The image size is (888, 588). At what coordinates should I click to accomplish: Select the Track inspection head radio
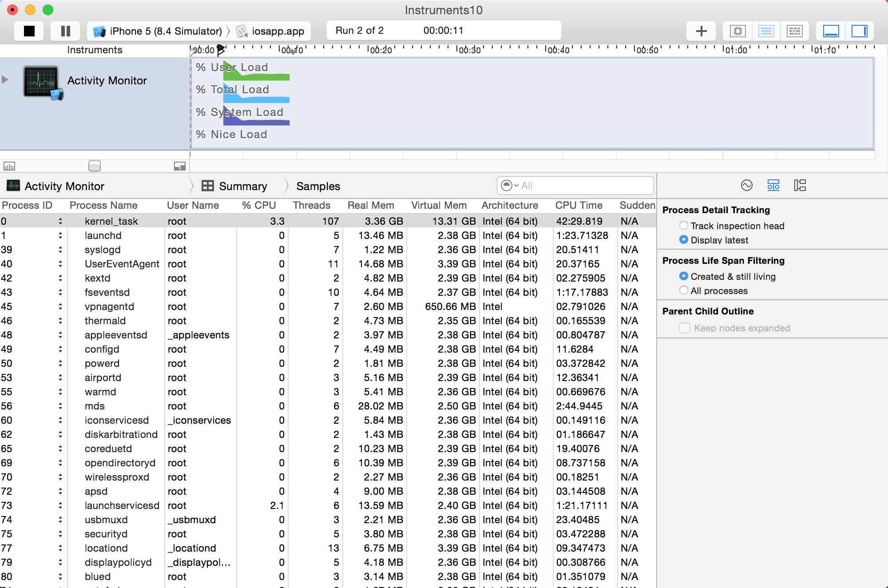point(684,226)
